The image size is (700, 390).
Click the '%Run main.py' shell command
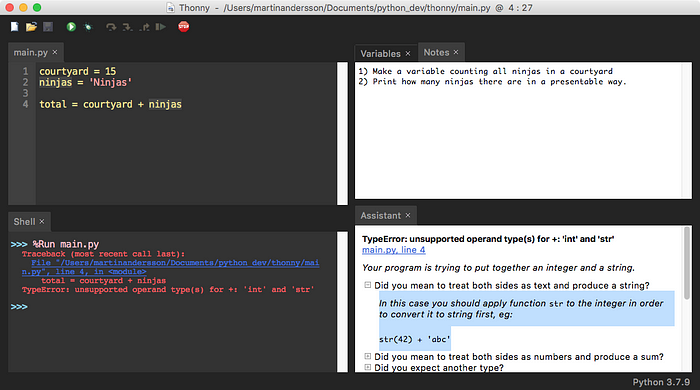coord(65,244)
